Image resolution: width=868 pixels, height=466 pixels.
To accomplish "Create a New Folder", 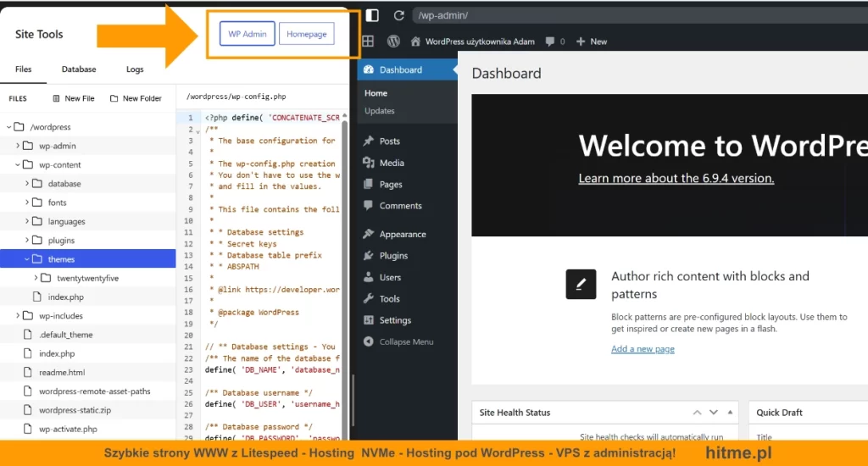I will [136, 98].
